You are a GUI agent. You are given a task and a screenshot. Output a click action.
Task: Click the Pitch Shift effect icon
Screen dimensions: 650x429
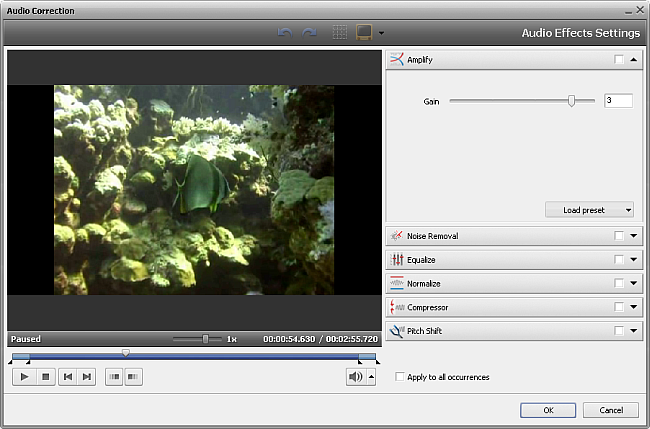(397, 331)
